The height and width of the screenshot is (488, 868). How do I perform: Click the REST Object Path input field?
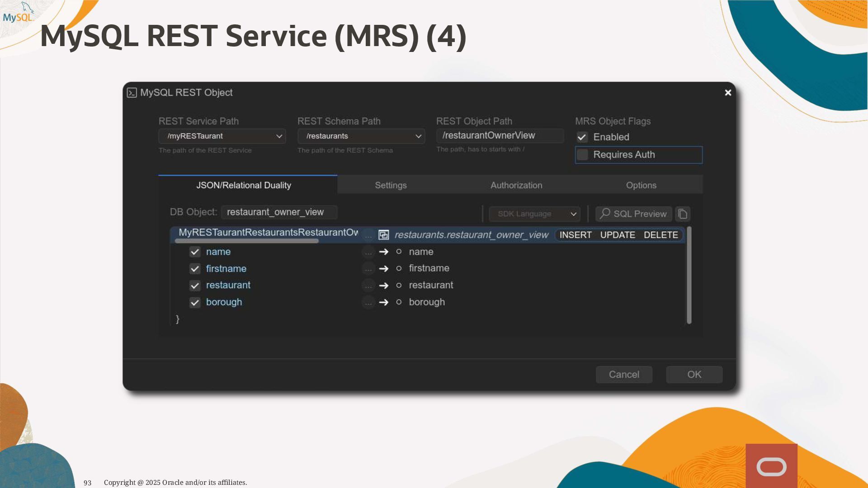(x=500, y=136)
